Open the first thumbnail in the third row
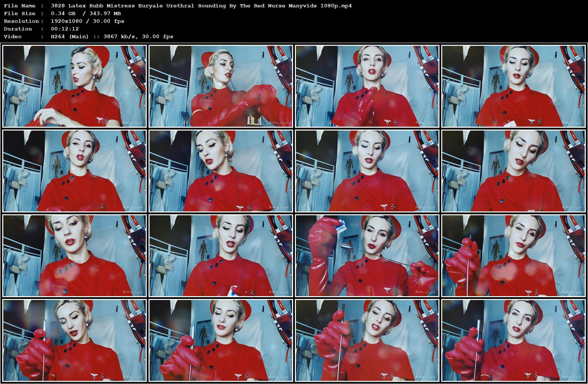The width and height of the screenshot is (588, 384). 74,256
